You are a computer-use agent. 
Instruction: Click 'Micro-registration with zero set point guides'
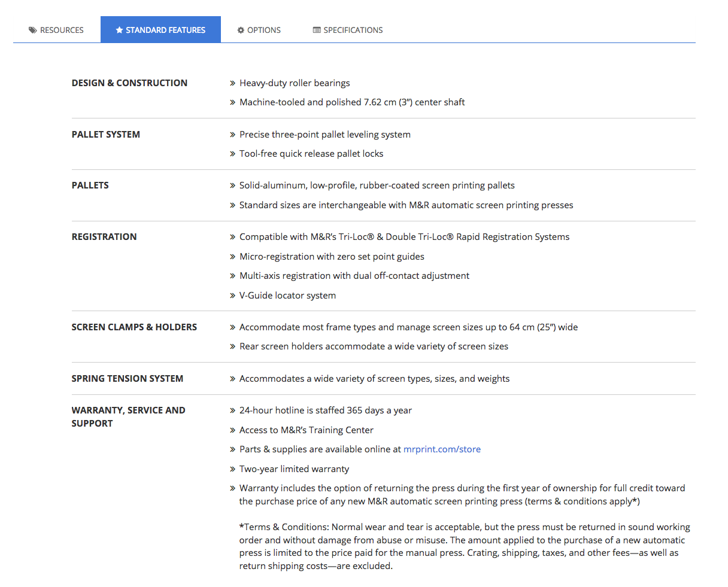click(332, 257)
